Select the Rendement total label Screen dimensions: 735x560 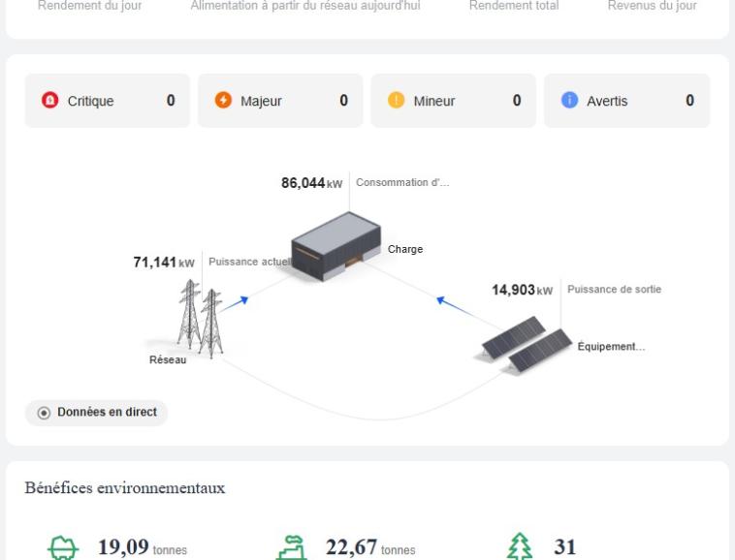tap(513, 6)
